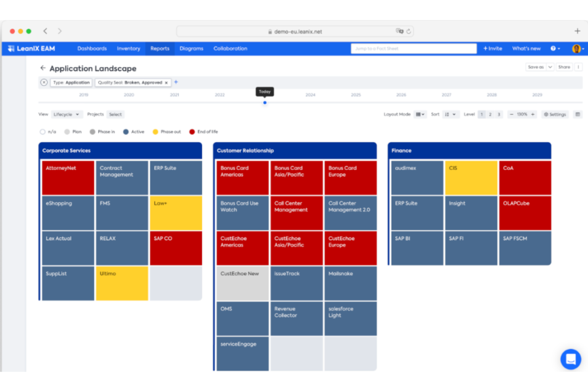Image resolution: width=588 pixels, height=392 pixels.
Task: Open the Sort dropdown chevron
Action: 455,114
